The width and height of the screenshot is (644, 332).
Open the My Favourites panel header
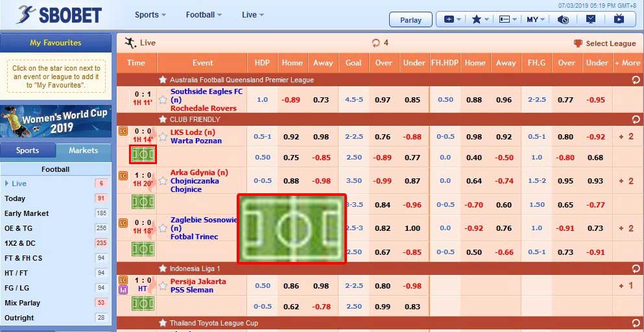pyautogui.click(x=55, y=43)
